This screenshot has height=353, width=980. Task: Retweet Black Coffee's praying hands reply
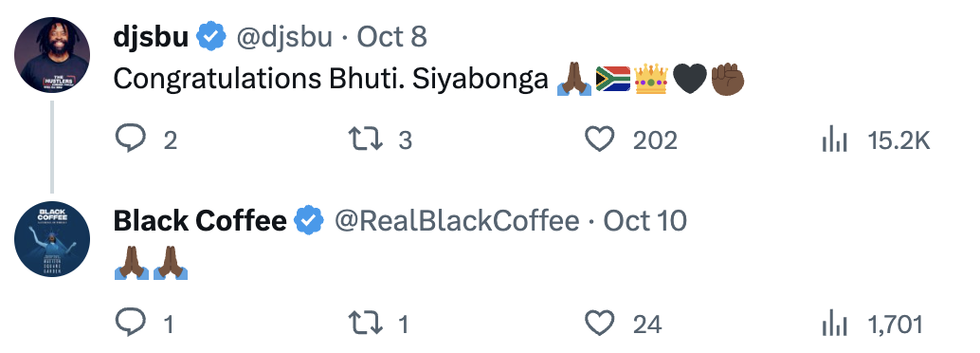click(x=366, y=324)
